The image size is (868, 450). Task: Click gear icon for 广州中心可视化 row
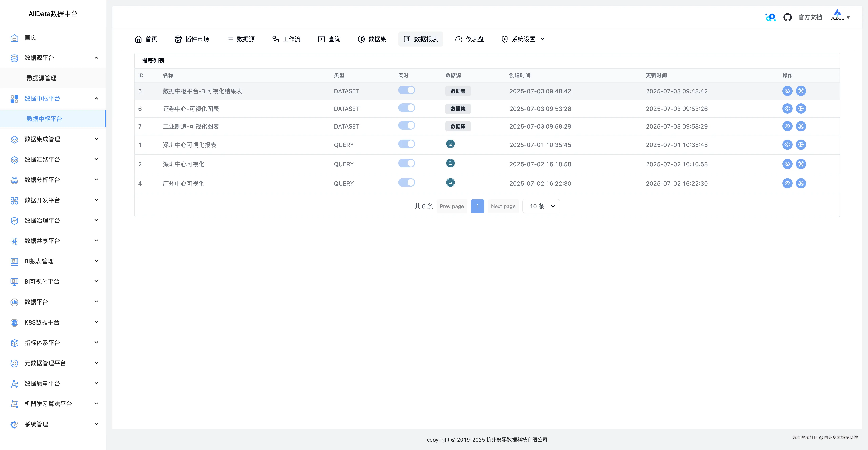(801, 184)
